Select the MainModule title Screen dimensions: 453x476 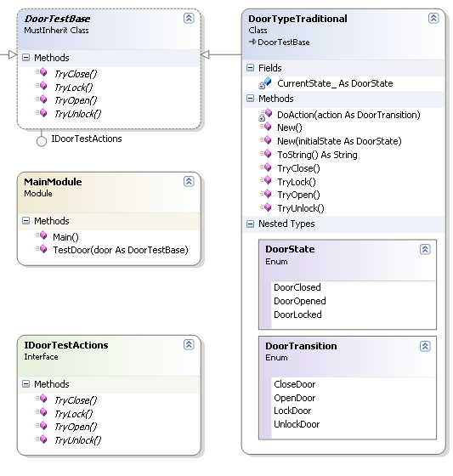(53, 182)
